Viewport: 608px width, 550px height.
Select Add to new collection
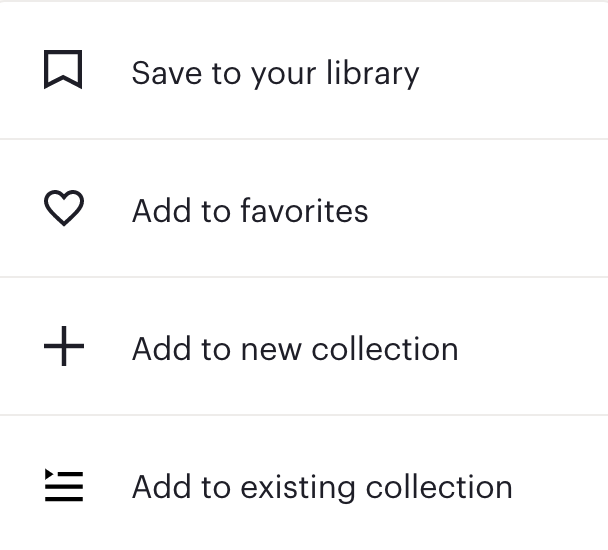pos(304,346)
